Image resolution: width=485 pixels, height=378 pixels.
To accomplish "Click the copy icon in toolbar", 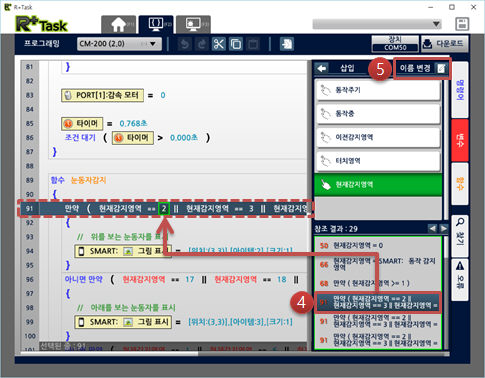I will 236,44.
